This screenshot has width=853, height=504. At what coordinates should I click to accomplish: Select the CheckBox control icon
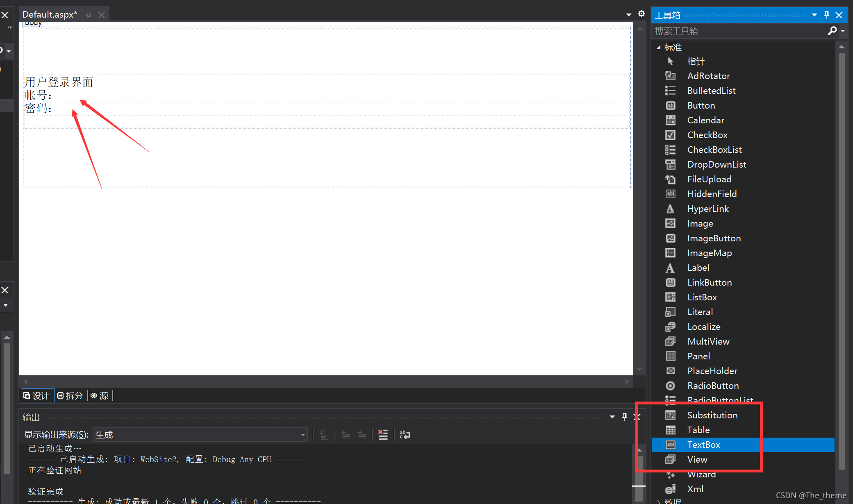670,135
